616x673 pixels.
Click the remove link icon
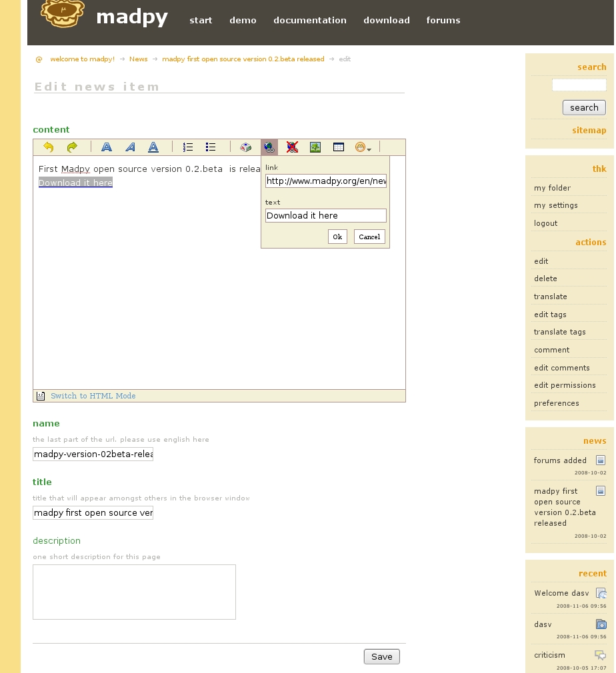[293, 147]
